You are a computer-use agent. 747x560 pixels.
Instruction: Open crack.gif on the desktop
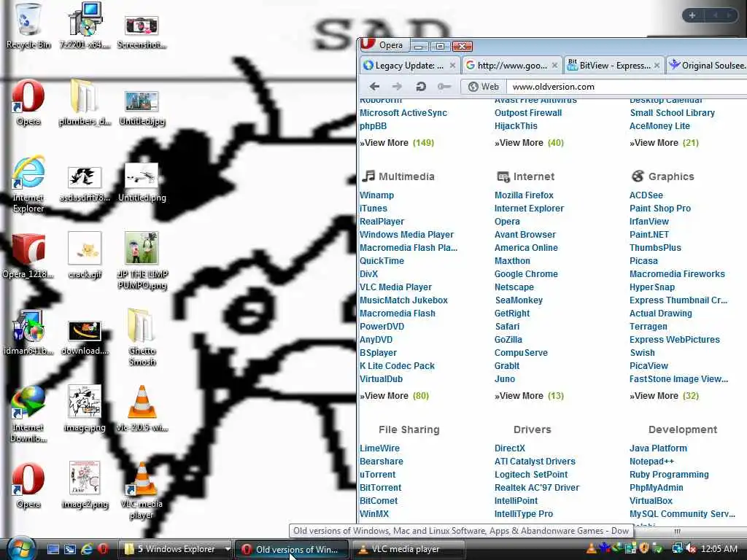point(85,256)
